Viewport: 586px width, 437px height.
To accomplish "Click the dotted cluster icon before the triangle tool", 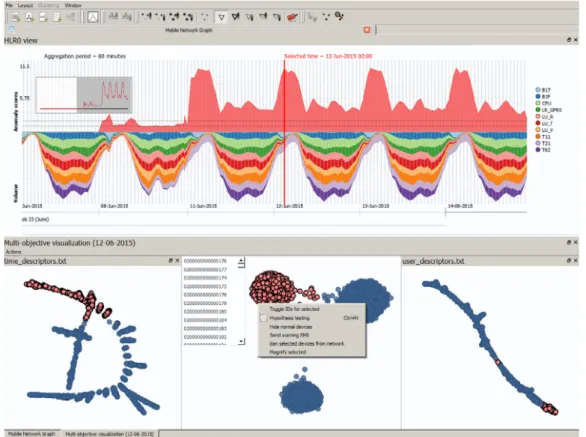I will [x=204, y=17].
